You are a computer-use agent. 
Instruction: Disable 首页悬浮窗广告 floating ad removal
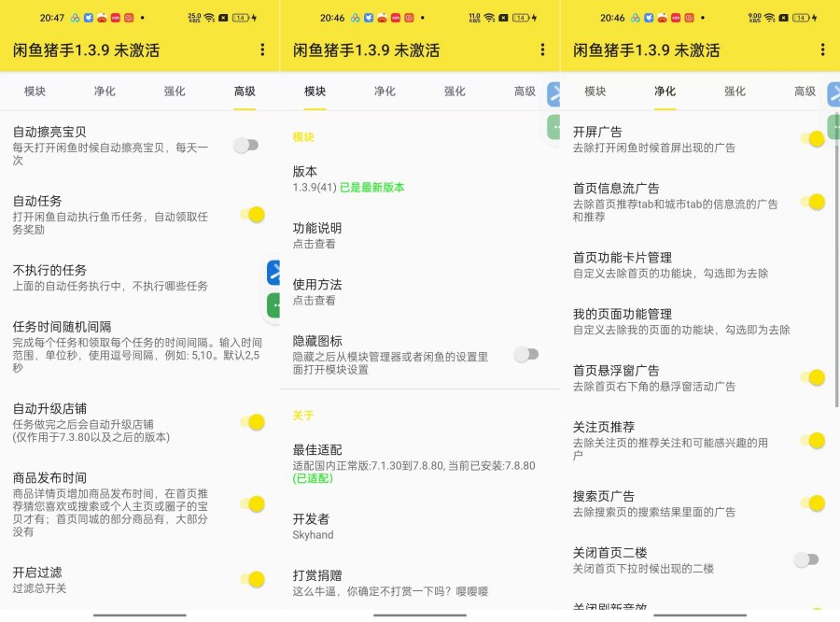tap(814, 378)
